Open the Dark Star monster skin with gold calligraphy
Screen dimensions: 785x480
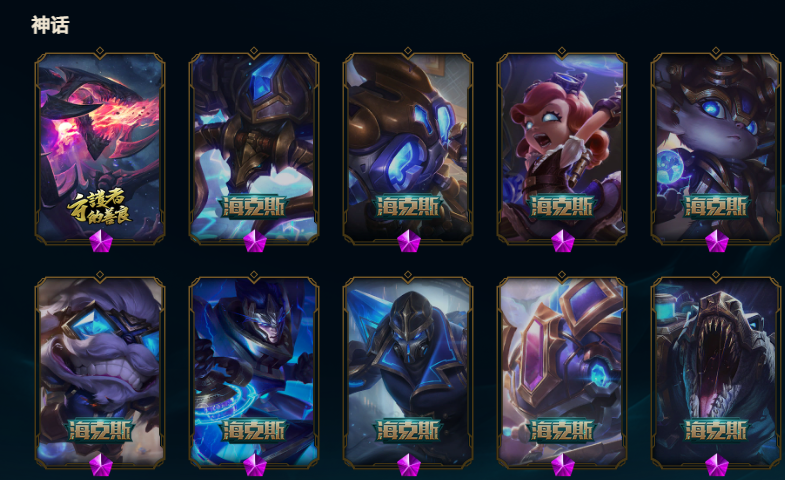[x=100, y=148]
